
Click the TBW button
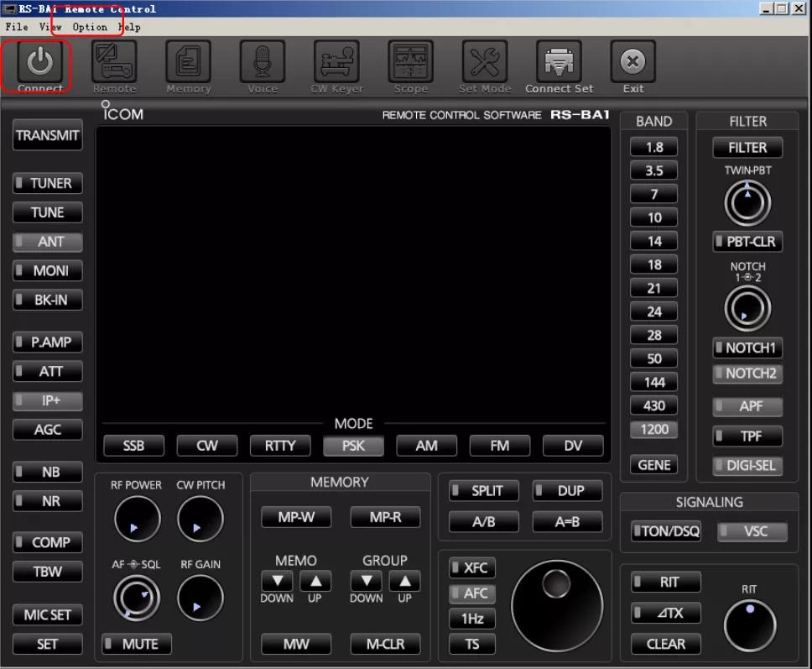(48, 572)
